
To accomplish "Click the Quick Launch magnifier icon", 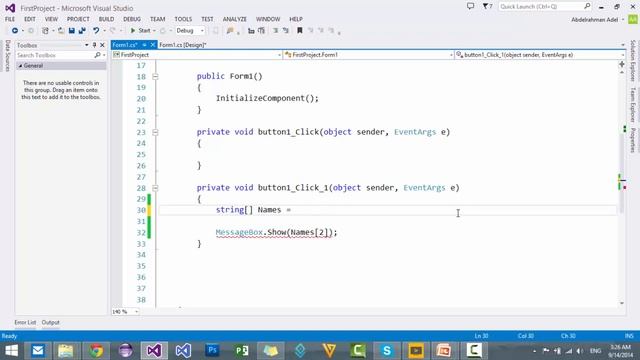I will [587, 6].
